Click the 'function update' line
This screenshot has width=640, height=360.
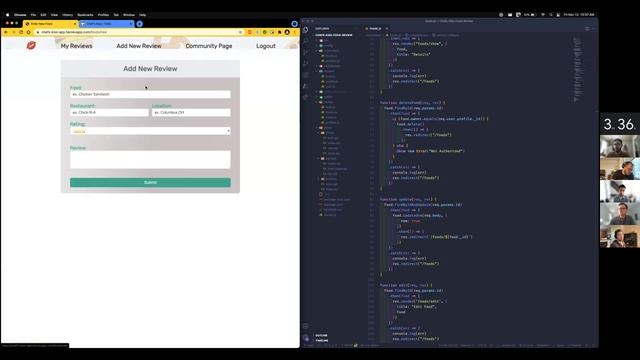408,199
